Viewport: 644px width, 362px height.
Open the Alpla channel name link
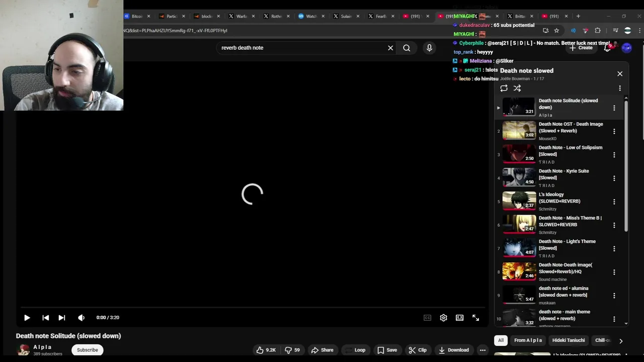coord(42,347)
